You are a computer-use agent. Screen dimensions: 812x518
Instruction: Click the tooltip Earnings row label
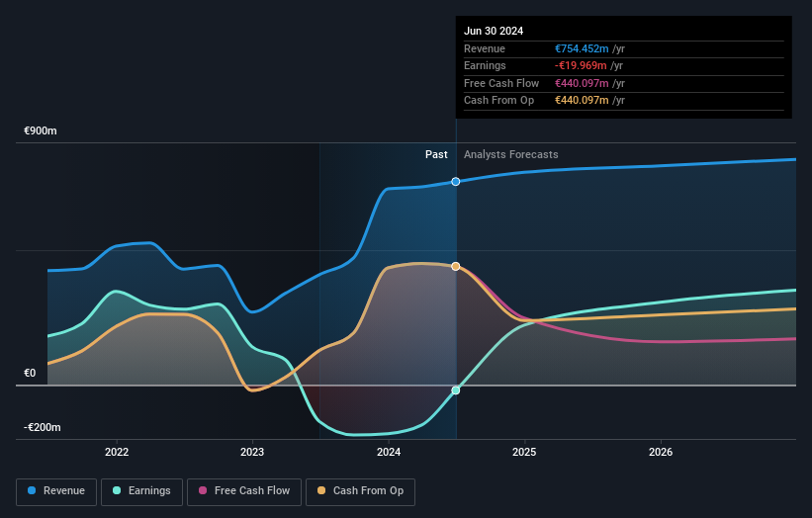point(485,65)
